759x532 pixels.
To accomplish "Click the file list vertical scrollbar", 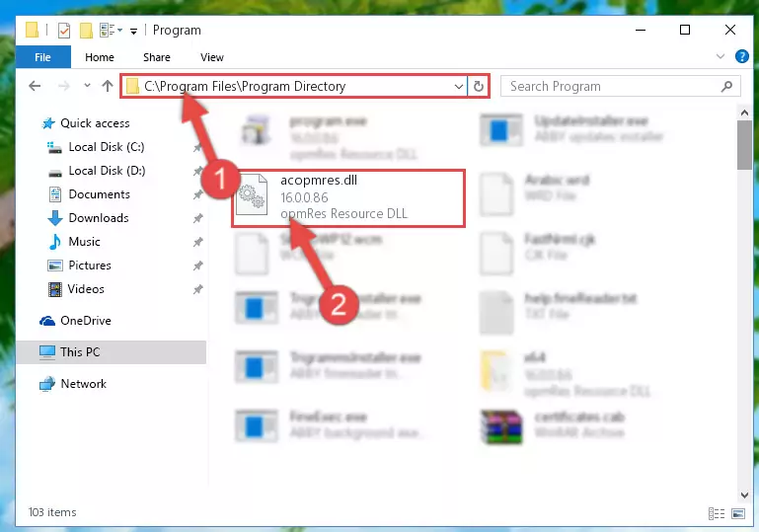I will (x=744, y=145).
